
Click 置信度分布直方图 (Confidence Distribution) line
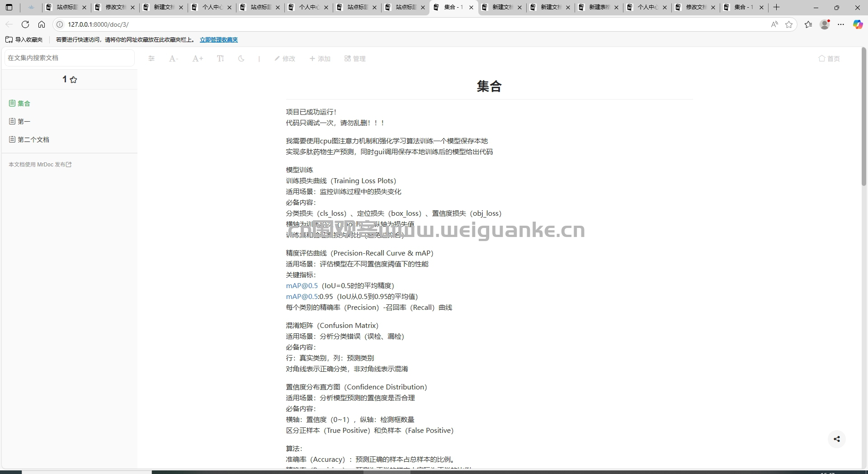[x=356, y=387]
